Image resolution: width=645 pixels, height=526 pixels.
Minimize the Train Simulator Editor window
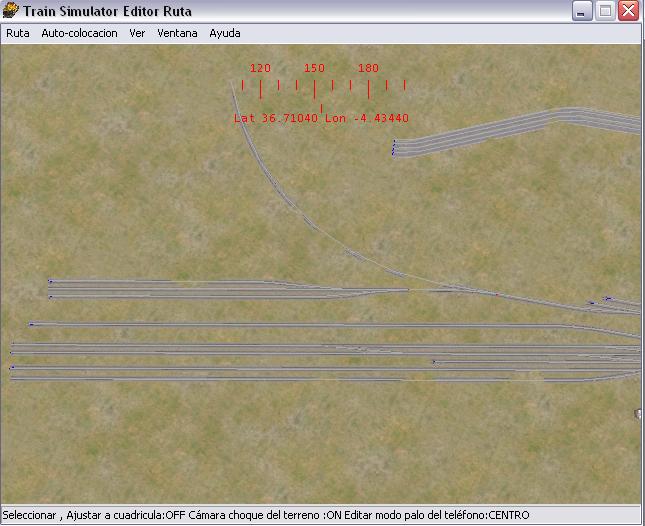pos(583,11)
